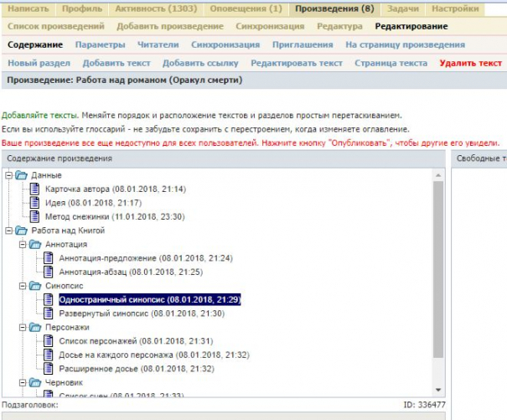
Task: Click the Удалить текст link
Action: (x=470, y=63)
